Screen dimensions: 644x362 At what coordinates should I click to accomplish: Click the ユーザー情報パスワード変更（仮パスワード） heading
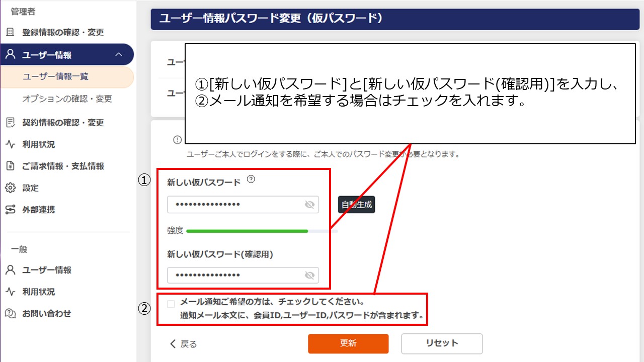[271, 19]
